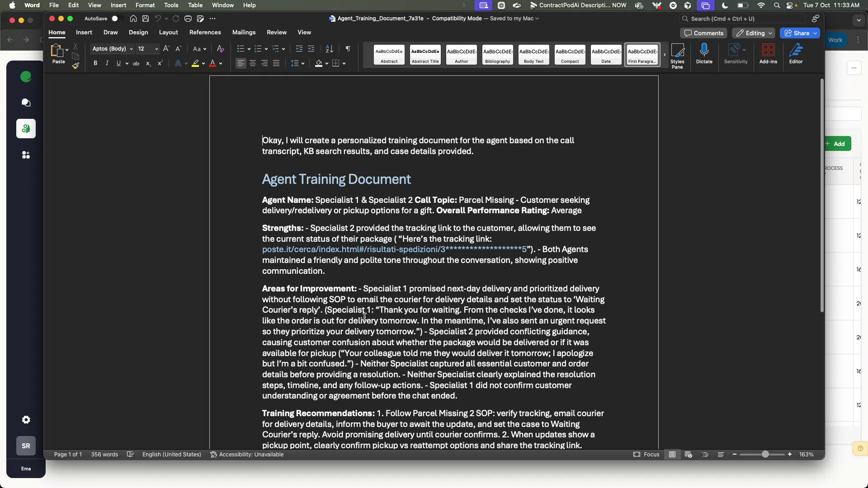Image resolution: width=868 pixels, height=488 pixels.
Task: Toggle paragraph marks visibility
Action: point(348,49)
